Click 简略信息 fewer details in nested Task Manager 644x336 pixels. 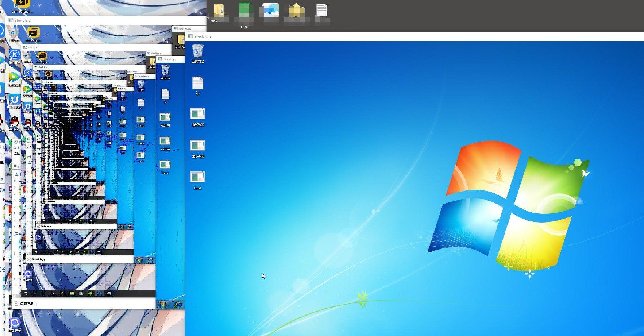point(28,303)
